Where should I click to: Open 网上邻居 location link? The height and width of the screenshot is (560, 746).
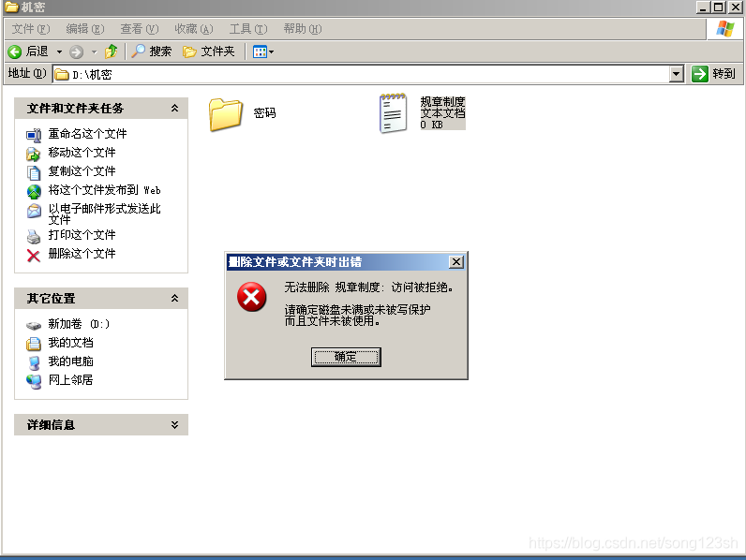[x=71, y=380]
